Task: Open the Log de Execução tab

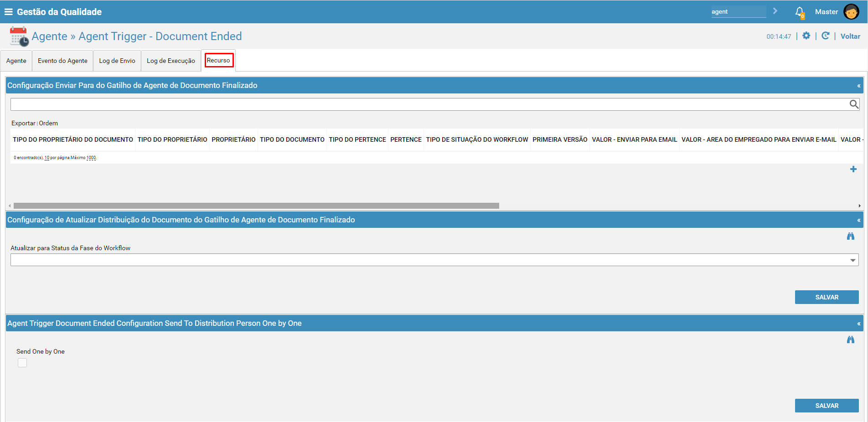Action: click(x=171, y=61)
